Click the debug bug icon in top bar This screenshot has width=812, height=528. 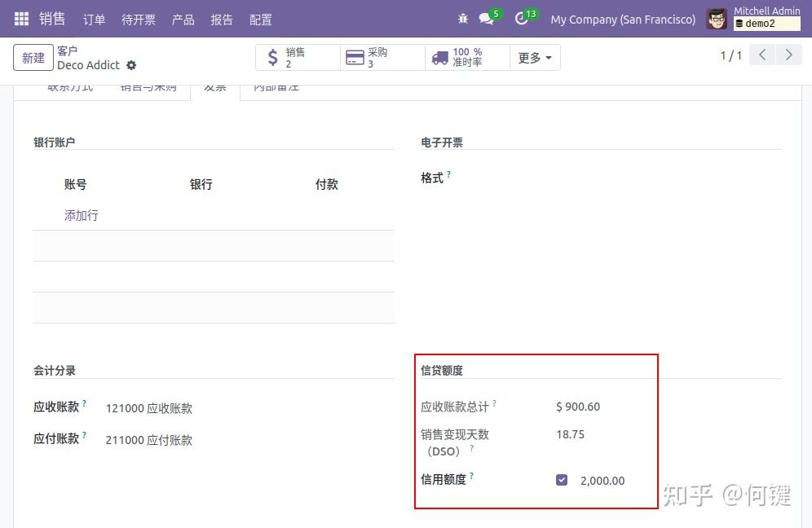(x=462, y=19)
